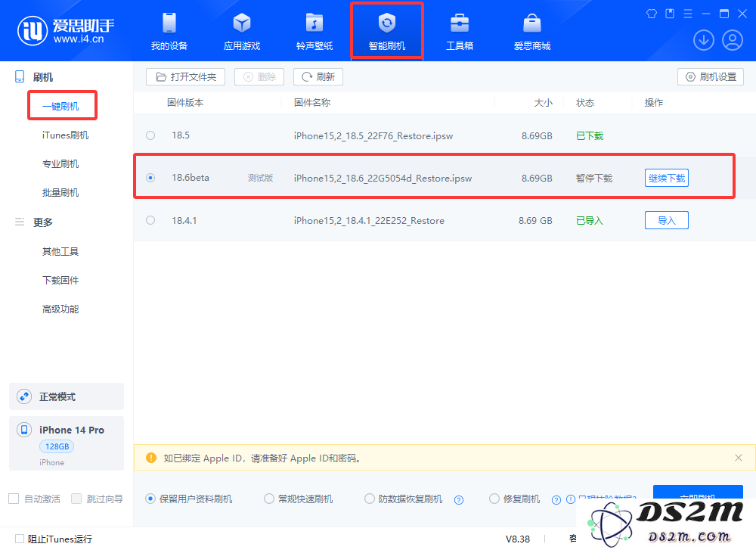The image size is (756, 550).
Task: Open 应用游戏 in the top navigation
Action: click(242, 32)
